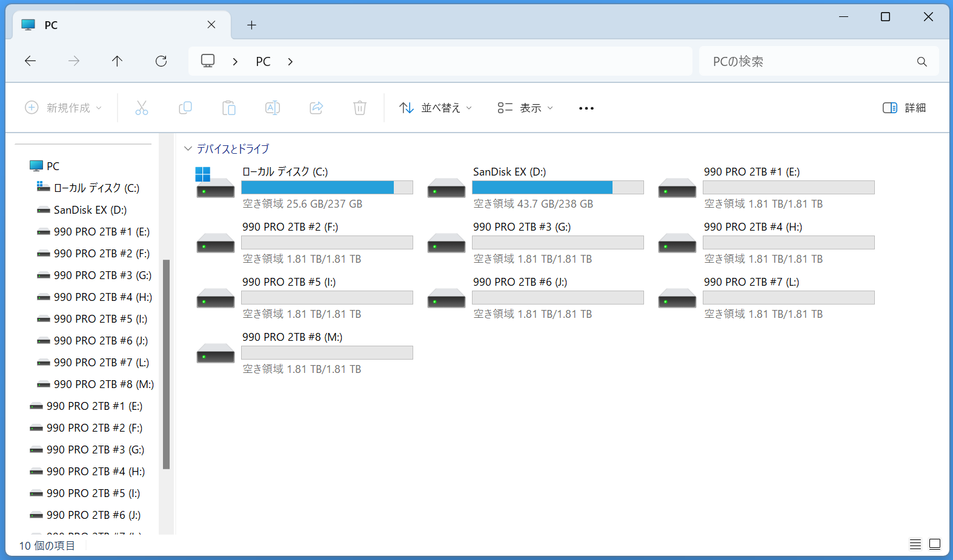Screen dimensions: 953x560
Task: Click the 990 PRO 2TB #7 (L:) name in main pane
Action: pyautogui.click(x=751, y=282)
